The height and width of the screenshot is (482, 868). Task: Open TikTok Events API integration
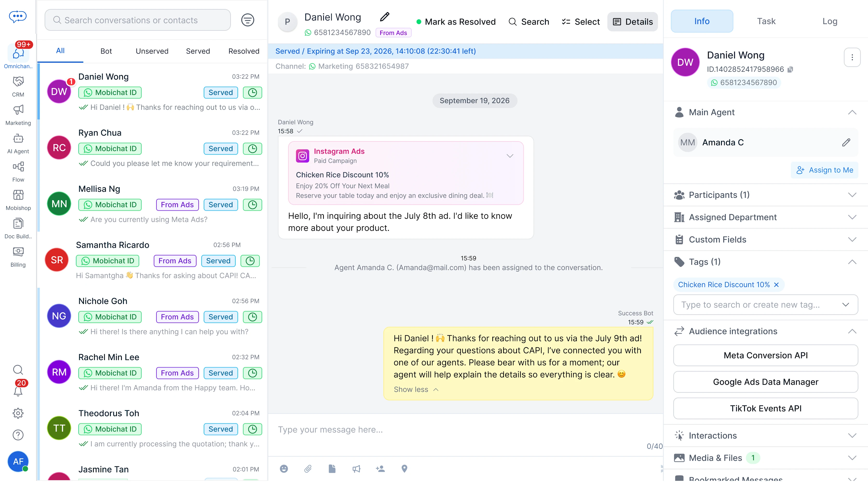tap(766, 408)
